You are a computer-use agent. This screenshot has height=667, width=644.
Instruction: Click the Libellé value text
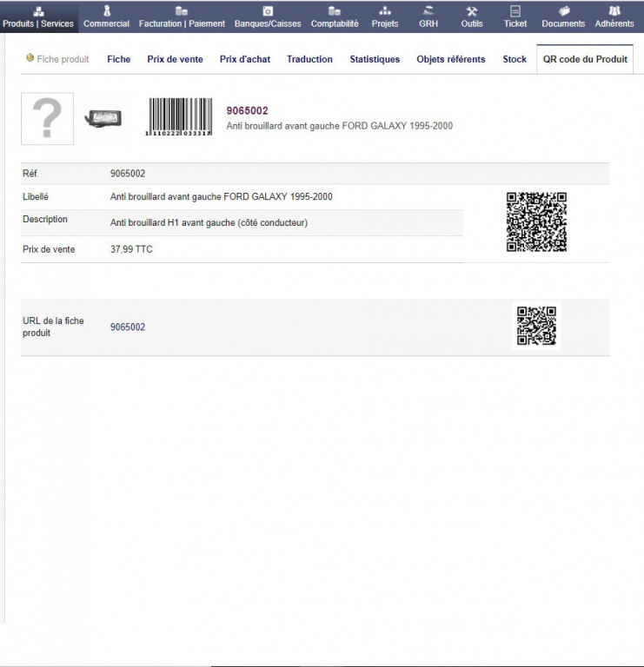click(222, 196)
